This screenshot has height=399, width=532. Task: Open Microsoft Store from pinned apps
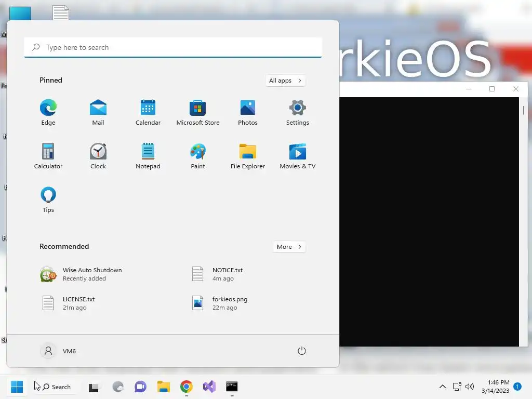coord(198,113)
